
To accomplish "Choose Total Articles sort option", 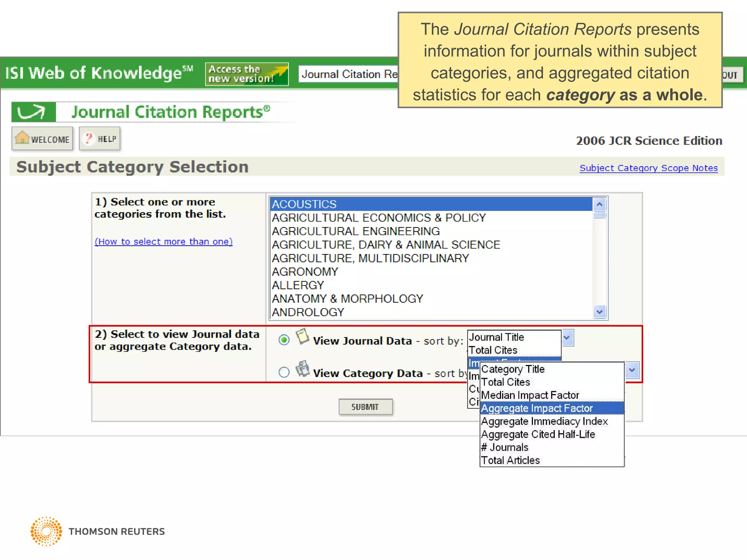I will point(552,460).
